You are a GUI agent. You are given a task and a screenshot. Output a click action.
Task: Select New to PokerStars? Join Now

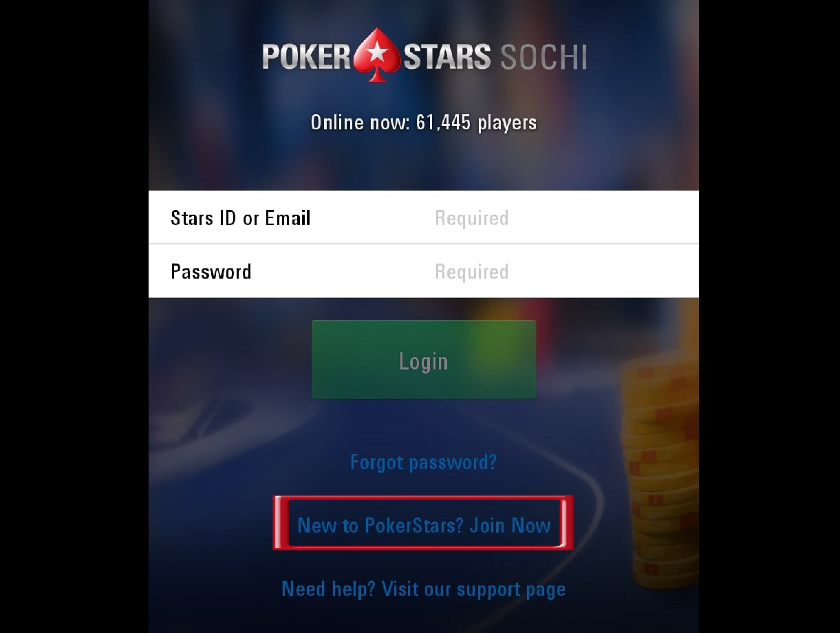424,525
